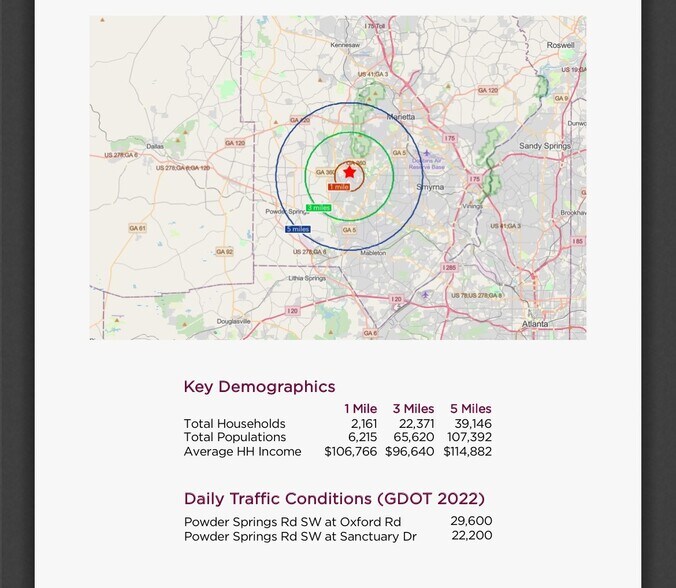The width and height of the screenshot is (676, 588).
Task: Click the Douglasville label on the map
Action: click(x=233, y=321)
